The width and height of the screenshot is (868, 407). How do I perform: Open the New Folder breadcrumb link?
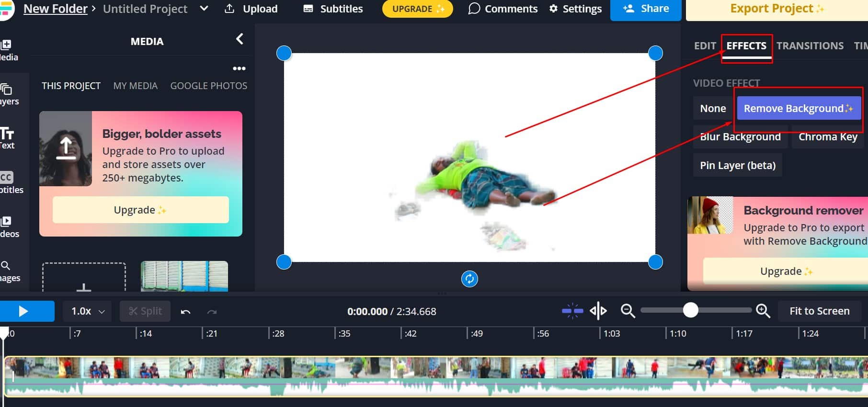[56, 9]
